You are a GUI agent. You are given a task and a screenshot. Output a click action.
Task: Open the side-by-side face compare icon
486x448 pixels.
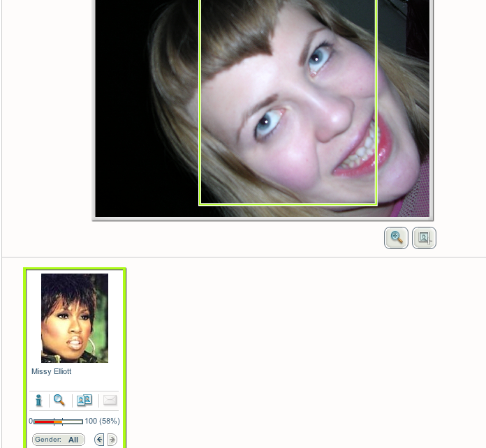coord(84,400)
